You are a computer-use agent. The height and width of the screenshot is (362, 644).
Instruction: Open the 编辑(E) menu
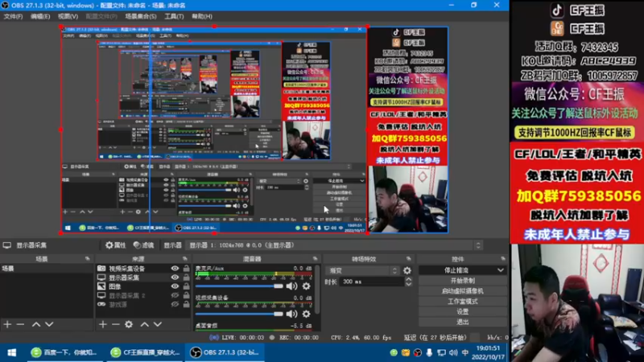coord(40,16)
